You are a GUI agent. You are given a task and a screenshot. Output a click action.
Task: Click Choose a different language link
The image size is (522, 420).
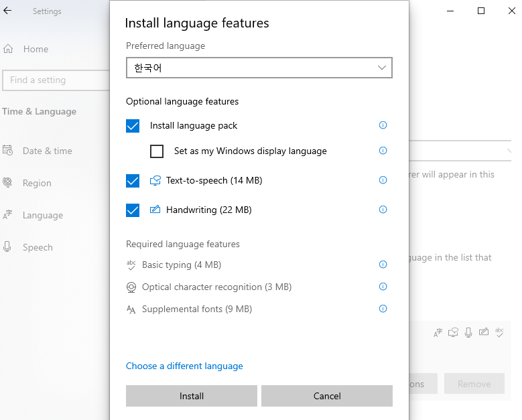[184, 366]
